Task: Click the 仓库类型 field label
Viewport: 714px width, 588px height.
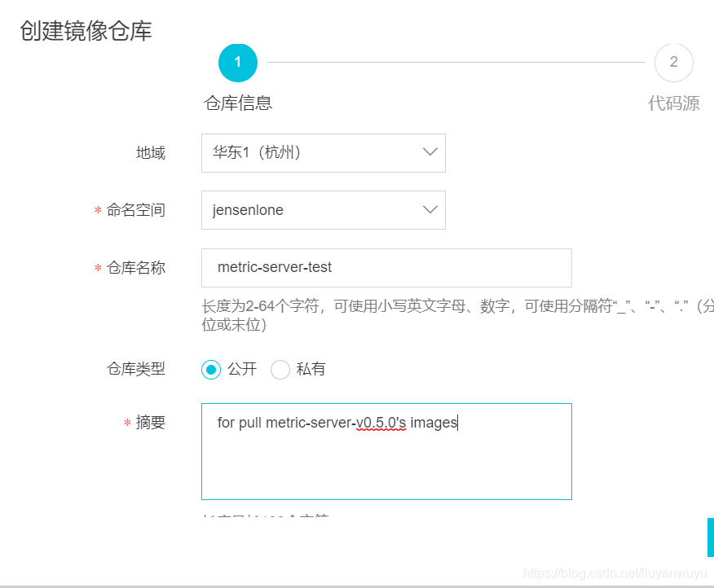Action: point(135,369)
